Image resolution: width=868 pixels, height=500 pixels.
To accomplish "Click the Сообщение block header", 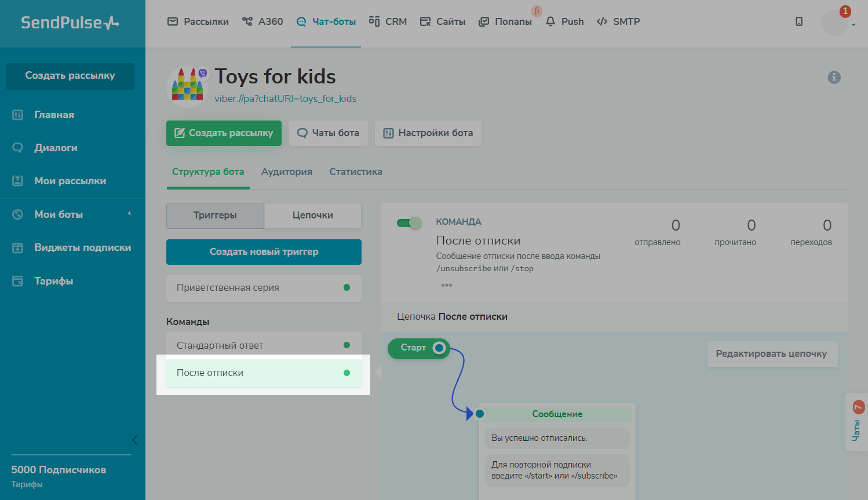I will (x=557, y=414).
